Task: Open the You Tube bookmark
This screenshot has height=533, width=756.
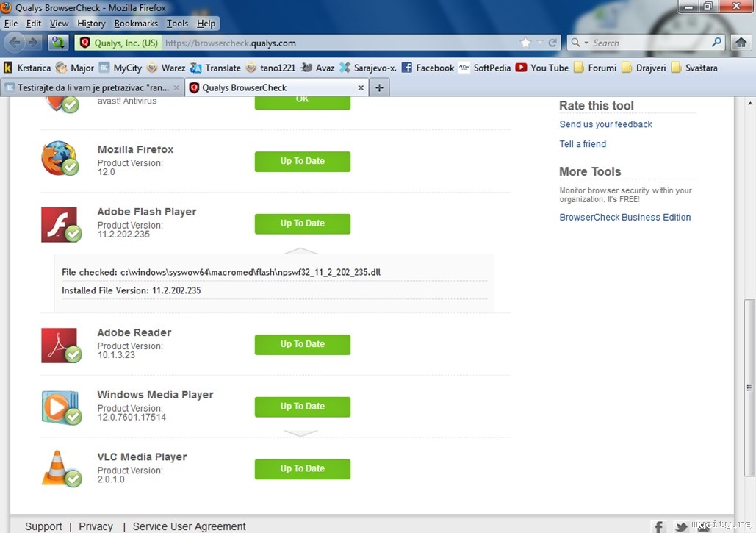Action: coord(542,68)
